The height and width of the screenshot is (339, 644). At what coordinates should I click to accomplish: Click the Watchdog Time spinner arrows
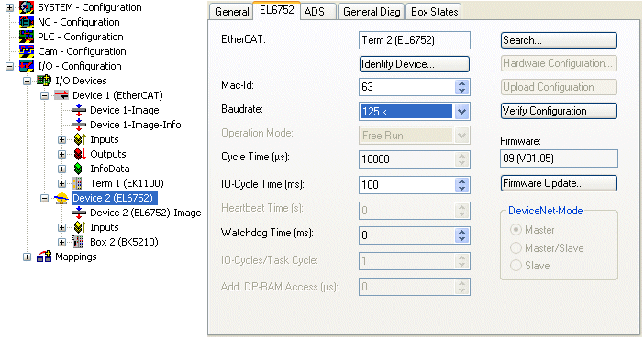point(462,235)
